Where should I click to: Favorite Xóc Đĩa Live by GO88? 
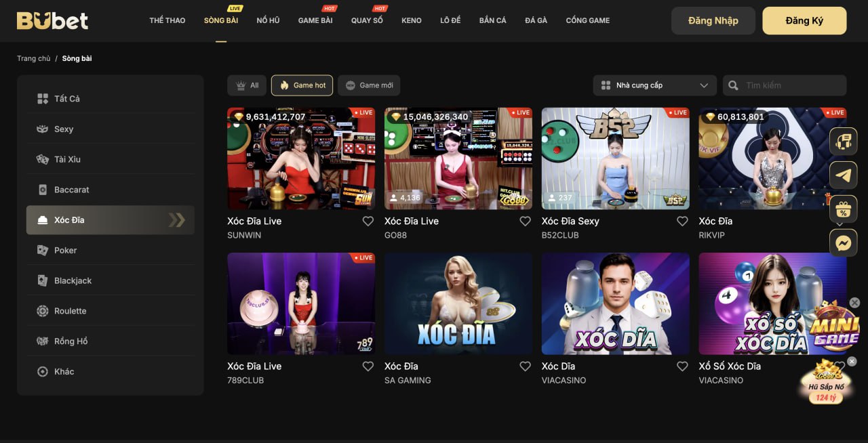(525, 221)
